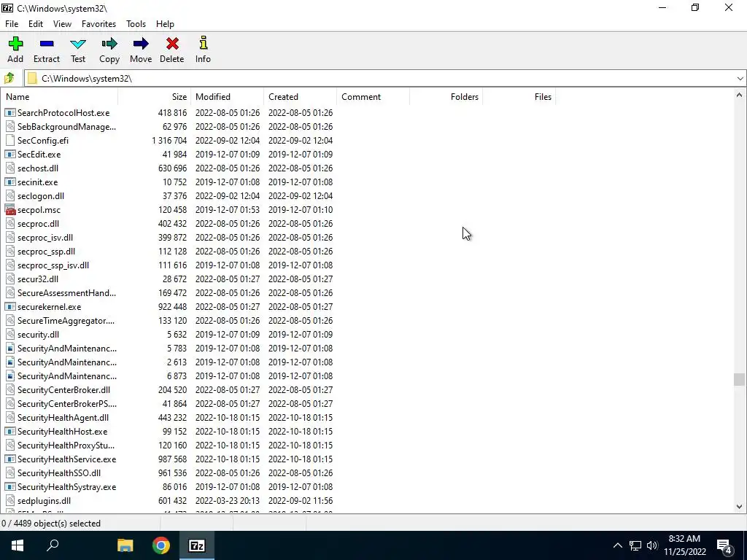Image resolution: width=747 pixels, height=560 pixels.
Task: Sort by Name column header
Action: tap(60, 97)
